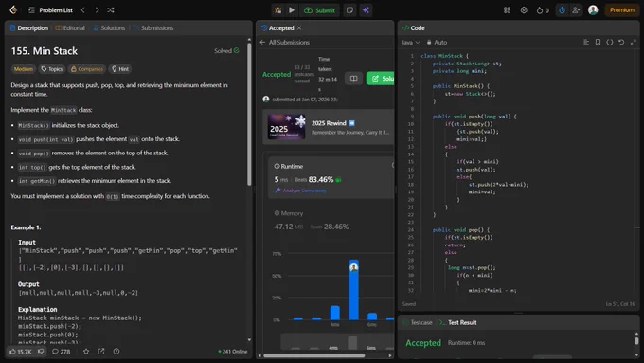The image size is (644, 363).
Task: Switch to the Solutions tab
Action: pos(109,27)
